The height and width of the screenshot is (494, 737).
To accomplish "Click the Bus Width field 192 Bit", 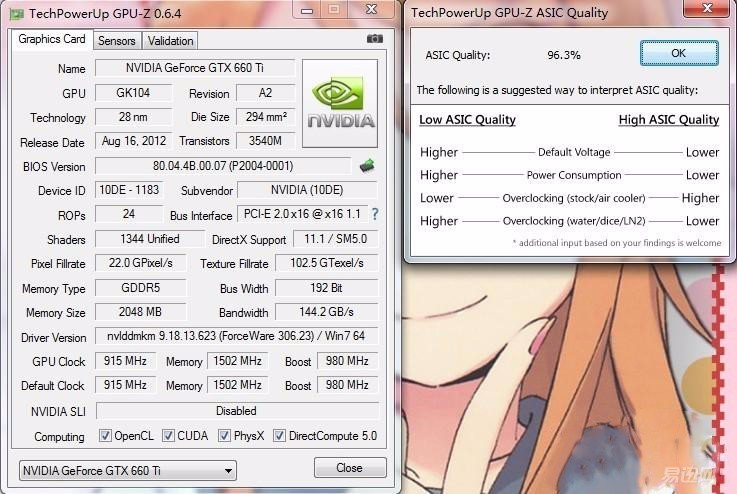I will tap(327, 288).
